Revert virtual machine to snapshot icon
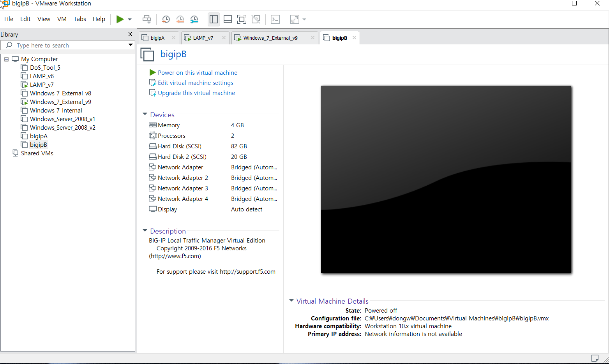609x364 pixels. tap(180, 19)
